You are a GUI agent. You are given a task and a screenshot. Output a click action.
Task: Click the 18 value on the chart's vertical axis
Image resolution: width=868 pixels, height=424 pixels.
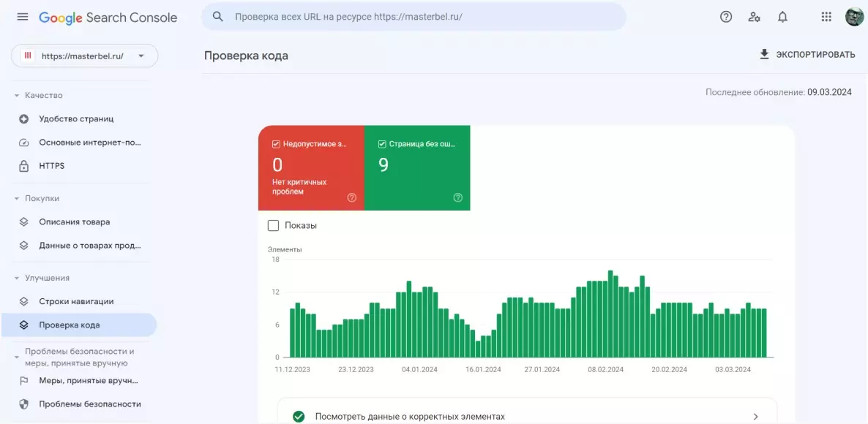[275, 260]
